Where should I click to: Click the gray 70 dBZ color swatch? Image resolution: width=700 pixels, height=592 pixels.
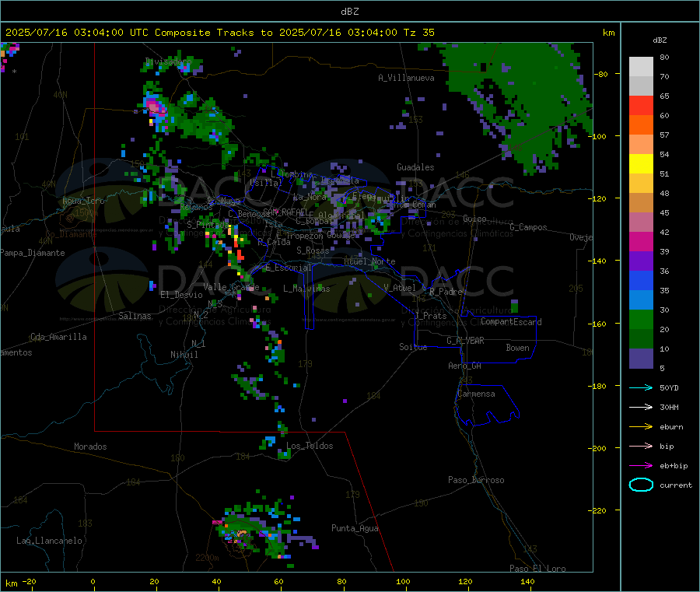[x=641, y=86]
